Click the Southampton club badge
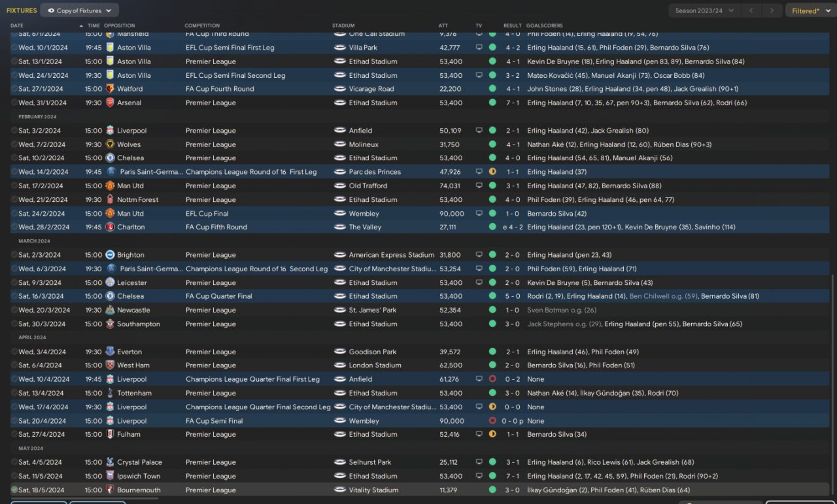Image resolution: width=837 pixels, height=504 pixels. coord(109,324)
